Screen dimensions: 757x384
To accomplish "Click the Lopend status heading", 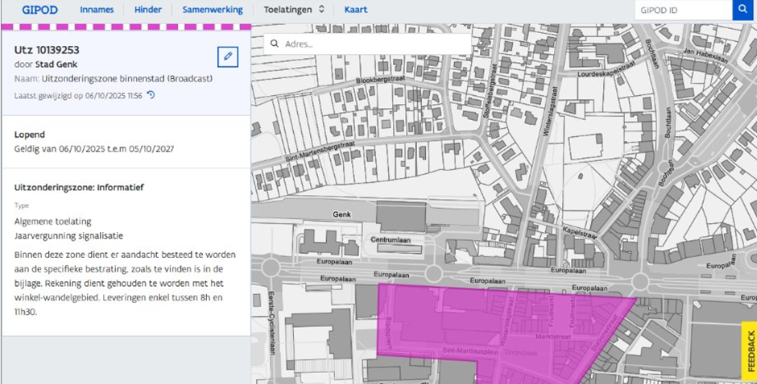I will pyautogui.click(x=29, y=134).
